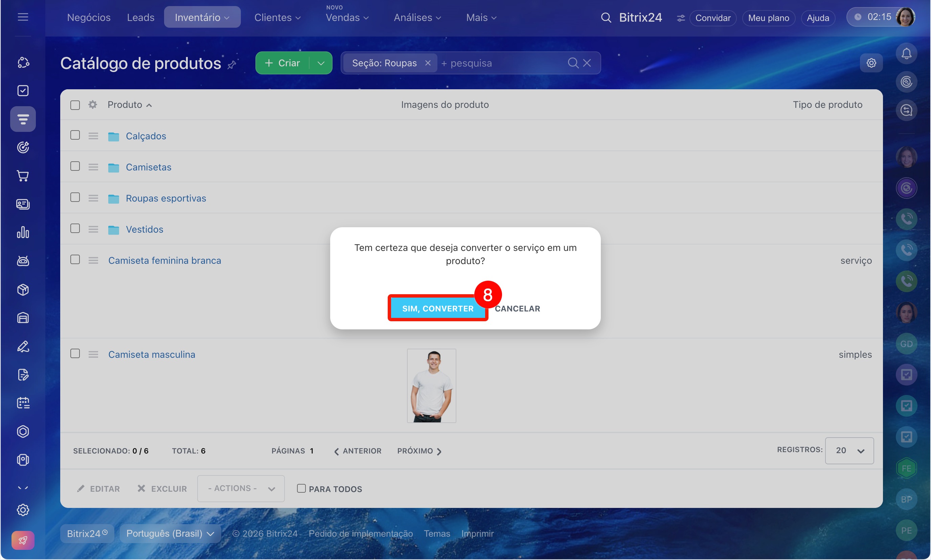This screenshot has height=560, width=931.
Task: Remove the Seção: Roupas filter chip
Action: click(x=428, y=63)
